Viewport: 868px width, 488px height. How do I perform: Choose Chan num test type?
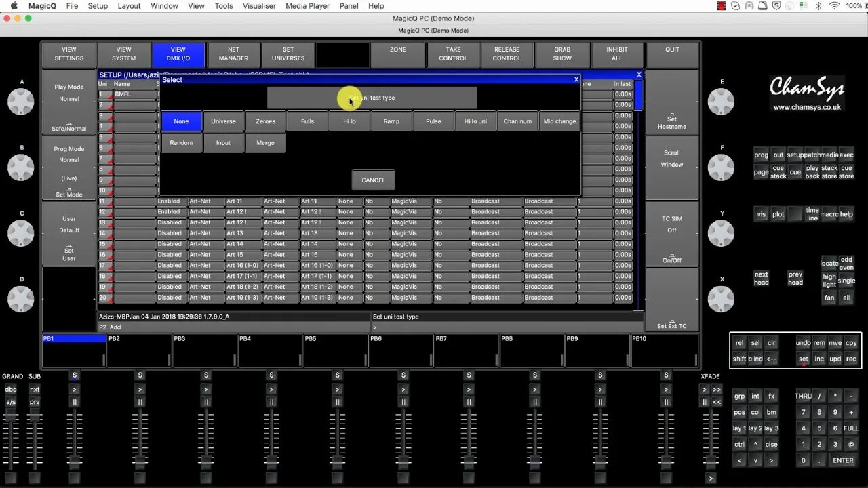(x=517, y=121)
